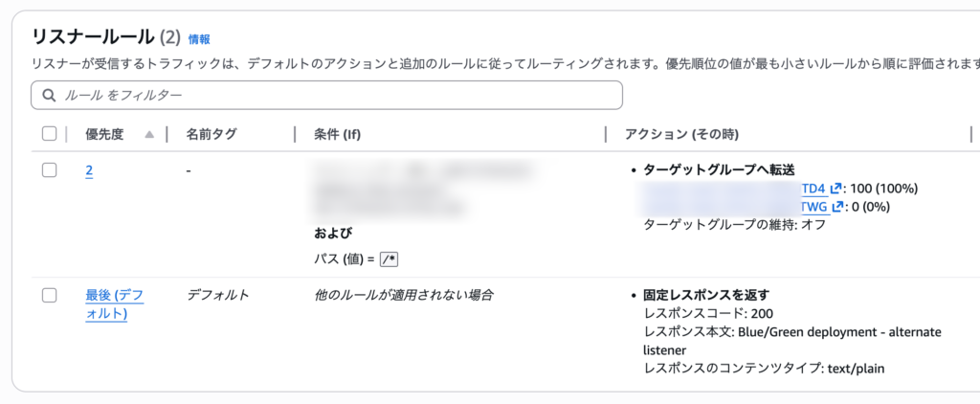Viewport: 980px width, 404px height.
Task: Open the rule with priority 2 link
Action: 89,170
